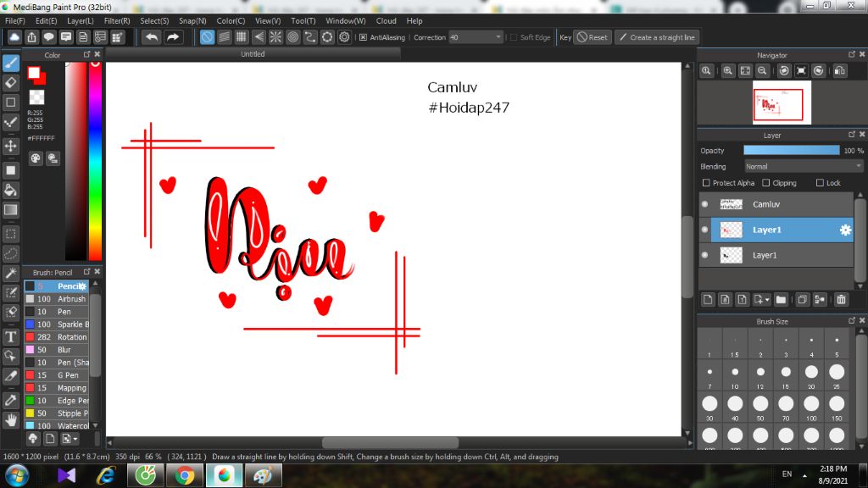
Task: Toggle Soft Edge checkbox
Action: 514,37
